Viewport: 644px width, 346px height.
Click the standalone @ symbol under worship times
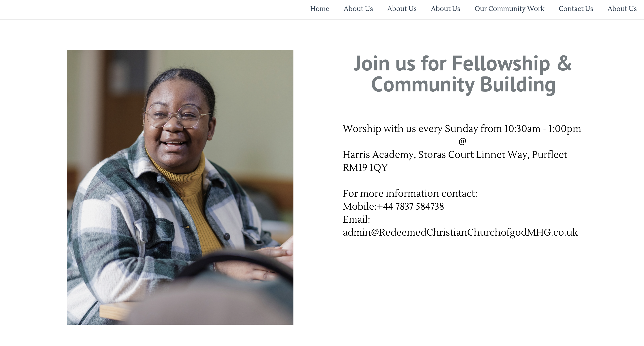(462, 141)
